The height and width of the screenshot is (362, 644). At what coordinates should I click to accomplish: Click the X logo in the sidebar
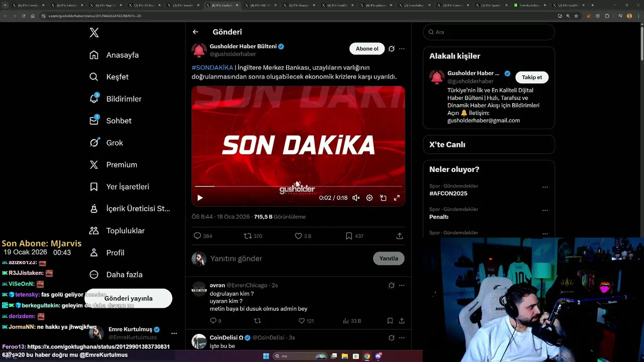(94, 33)
